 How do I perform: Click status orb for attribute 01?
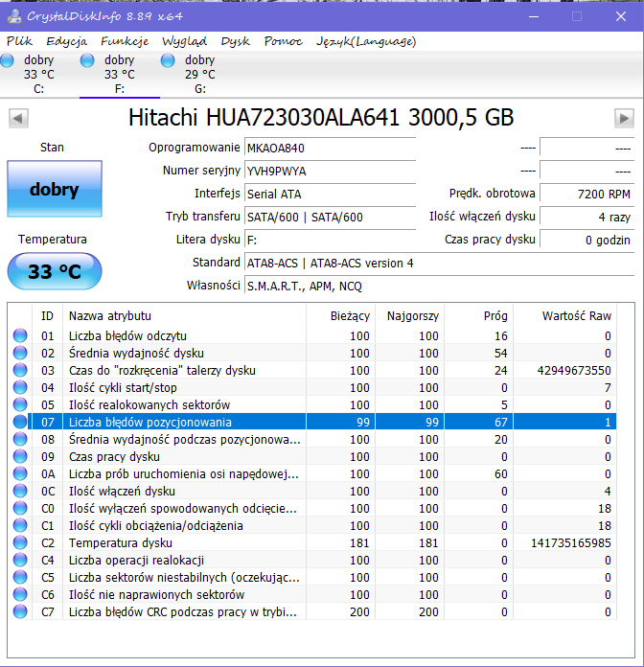[x=20, y=335]
